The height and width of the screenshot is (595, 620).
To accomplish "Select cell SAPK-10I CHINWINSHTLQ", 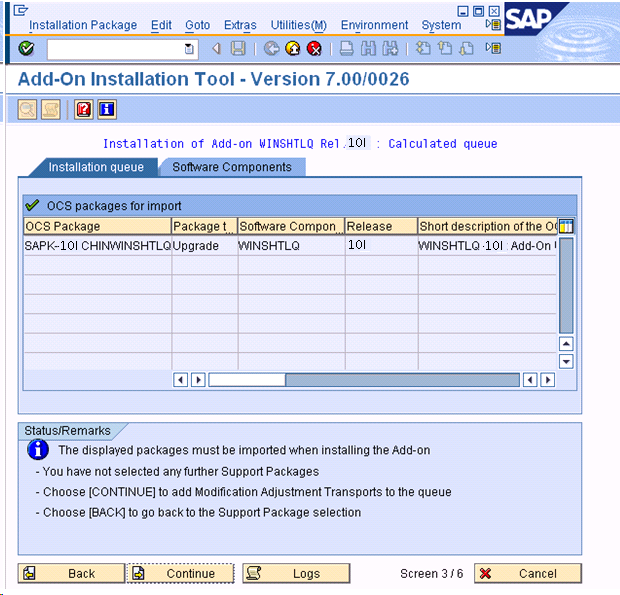I will tap(97, 246).
